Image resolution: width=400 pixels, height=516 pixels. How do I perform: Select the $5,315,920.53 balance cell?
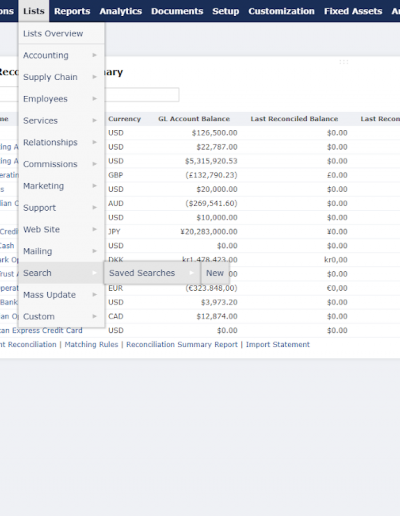click(x=211, y=161)
